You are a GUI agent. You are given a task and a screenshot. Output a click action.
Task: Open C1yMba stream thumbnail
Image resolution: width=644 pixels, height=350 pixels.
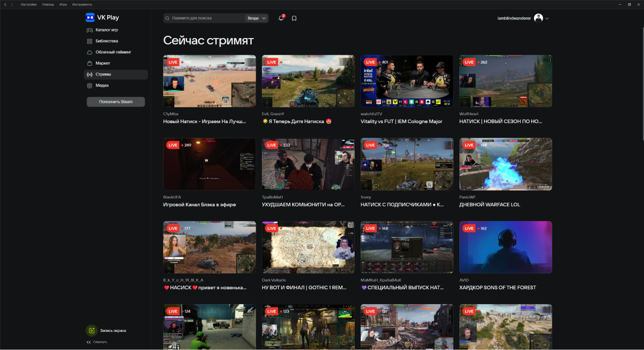pyautogui.click(x=209, y=81)
